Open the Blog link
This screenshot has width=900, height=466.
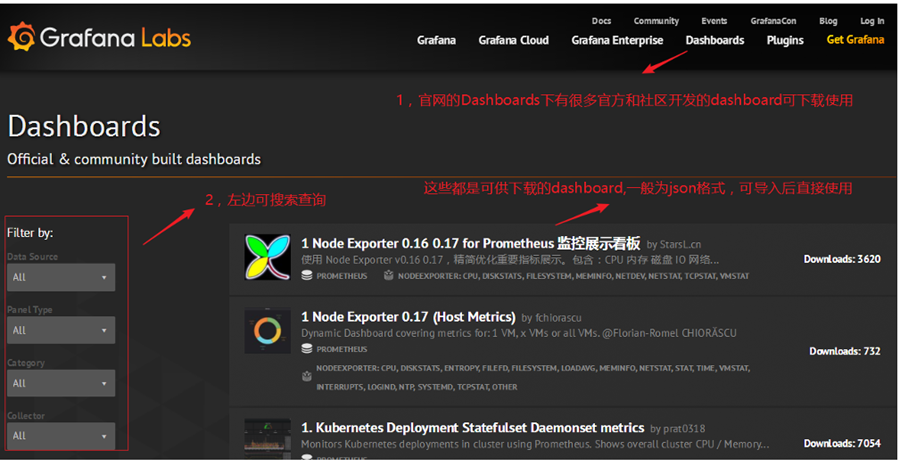coord(828,21)
